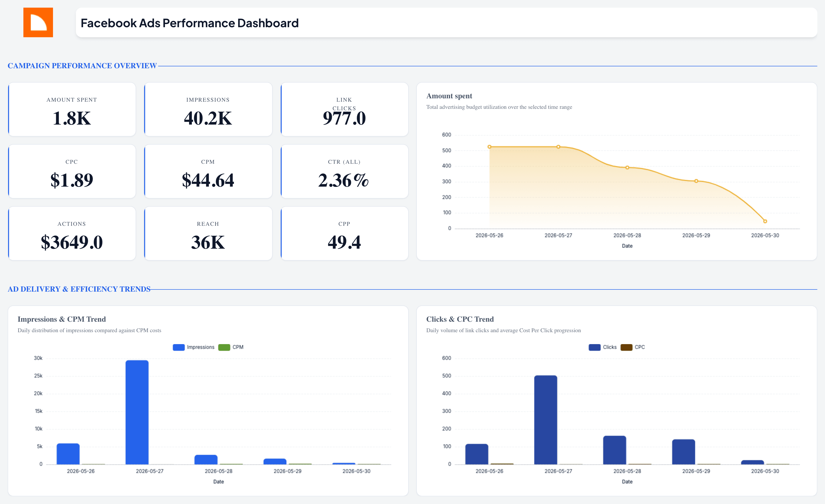The image size is (825, 504).
Task: Select the Campaign Performance Overview heading
Action: tap(82, 66)
